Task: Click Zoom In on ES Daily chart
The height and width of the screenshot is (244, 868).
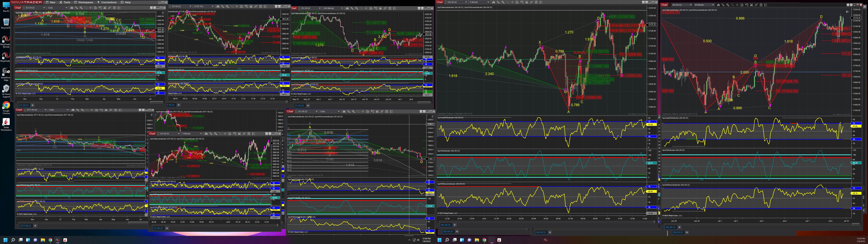Action: click(81, 7)
